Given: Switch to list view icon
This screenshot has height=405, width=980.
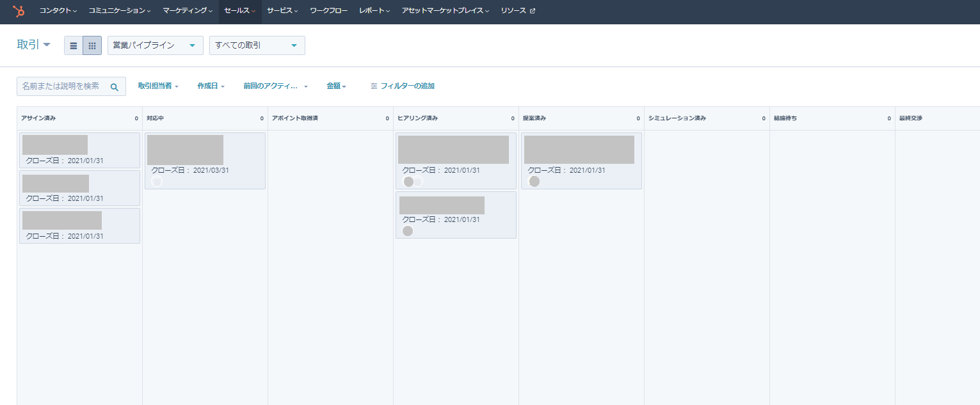Looking at the screenshot, I should (x=74, y=45).
